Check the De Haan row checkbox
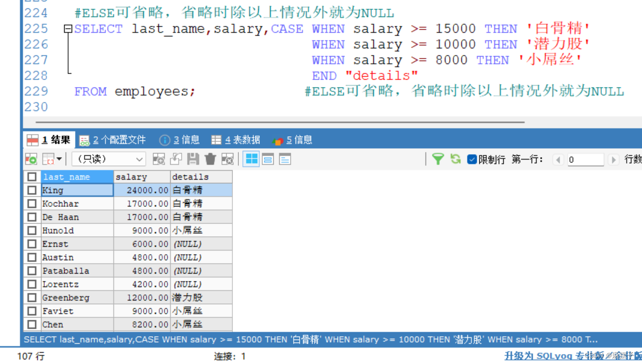642x364 pixels. (x=32, y=217)
